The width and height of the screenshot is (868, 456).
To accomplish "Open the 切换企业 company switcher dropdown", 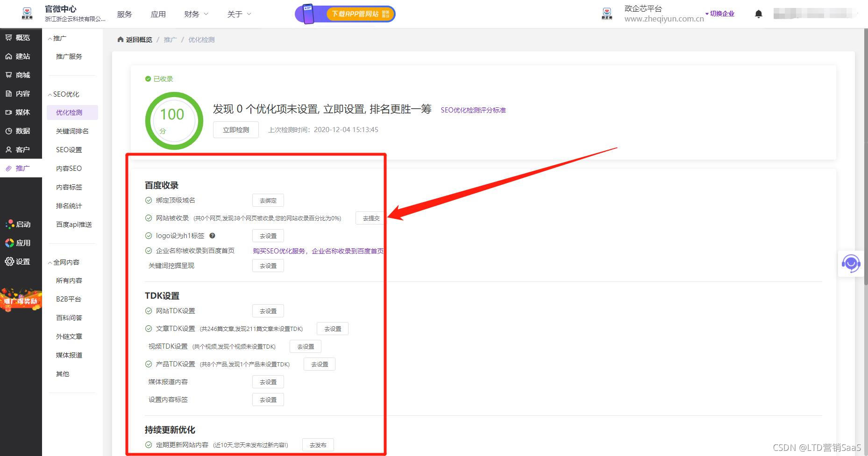I will (720, 14).
